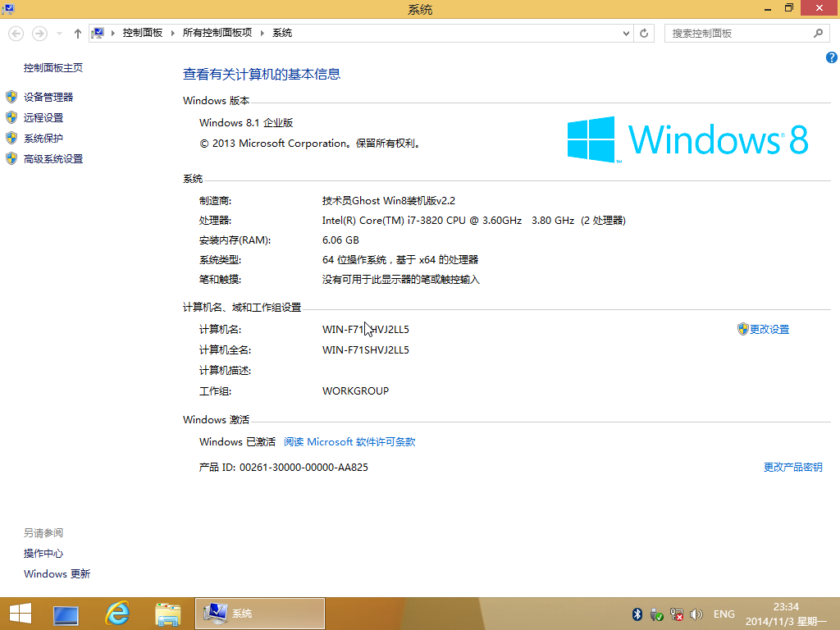The image size is (840, 630).
Task: Expand the chevron after 所有控制面板项
Action: [262, 33]
